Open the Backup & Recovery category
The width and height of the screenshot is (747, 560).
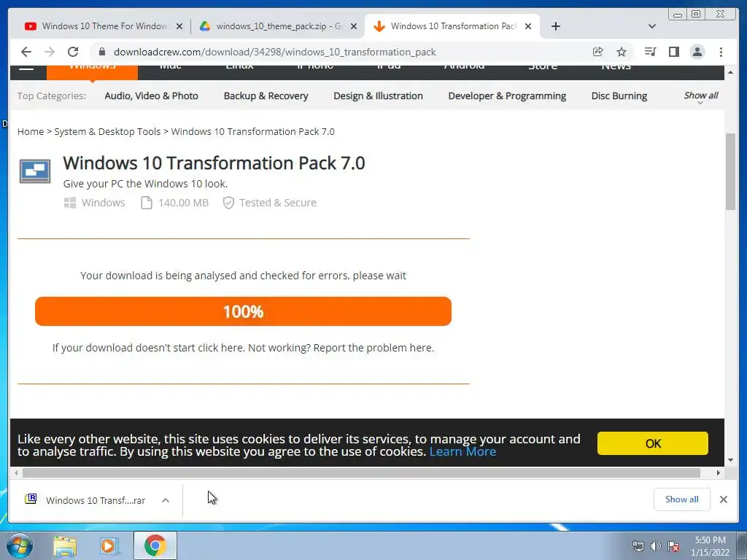coord(266,96)
